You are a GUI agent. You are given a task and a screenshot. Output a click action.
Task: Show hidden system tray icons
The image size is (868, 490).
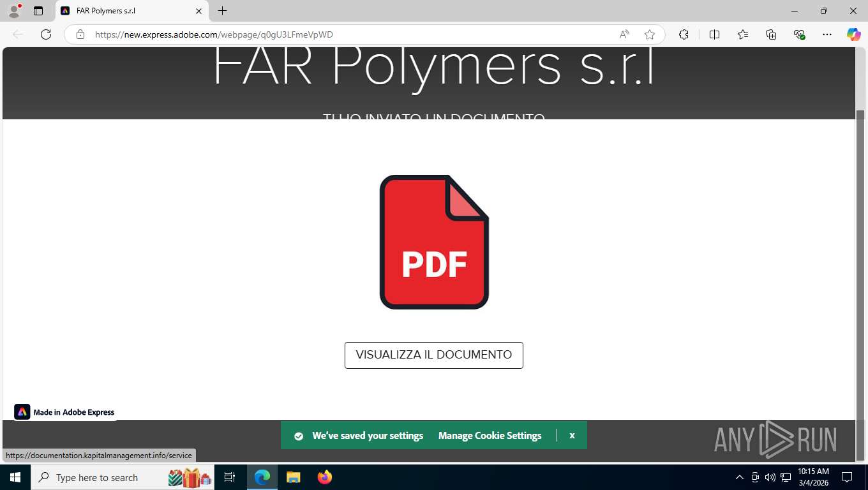[x=740, y=477]
